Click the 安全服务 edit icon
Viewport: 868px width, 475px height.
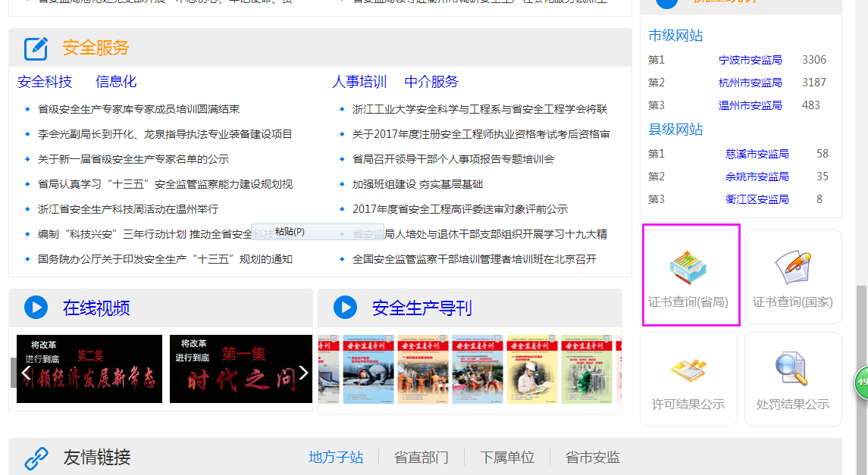pyautogui.click(x=36, y=48)
